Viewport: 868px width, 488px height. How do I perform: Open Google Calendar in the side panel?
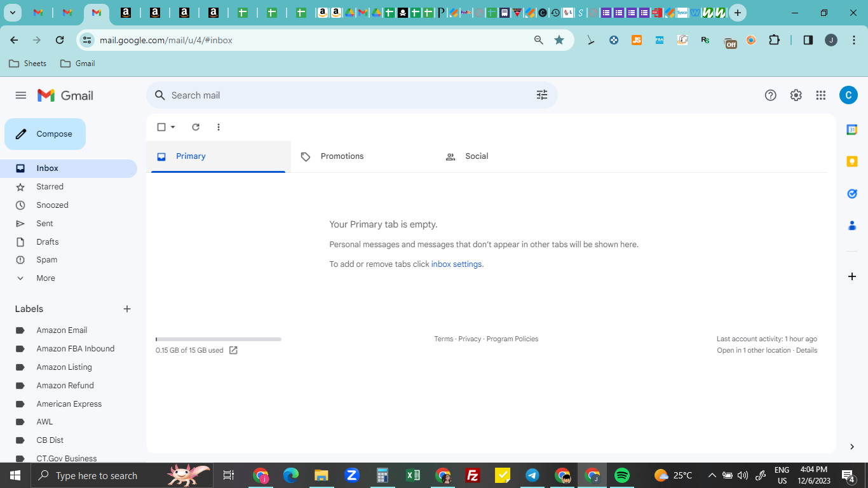point(852,130)
